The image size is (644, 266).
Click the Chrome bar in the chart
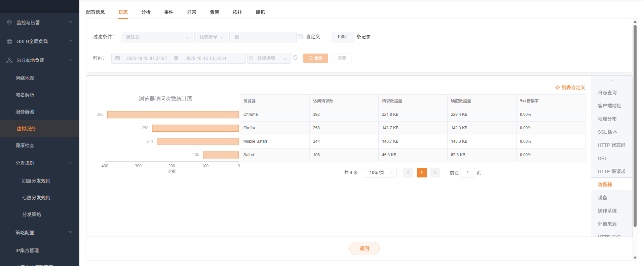pos(173,115)
